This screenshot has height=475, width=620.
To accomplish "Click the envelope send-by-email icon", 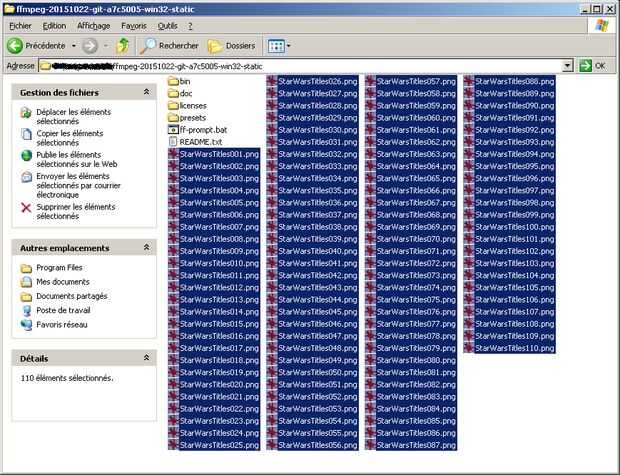I will tap(26, 177).
